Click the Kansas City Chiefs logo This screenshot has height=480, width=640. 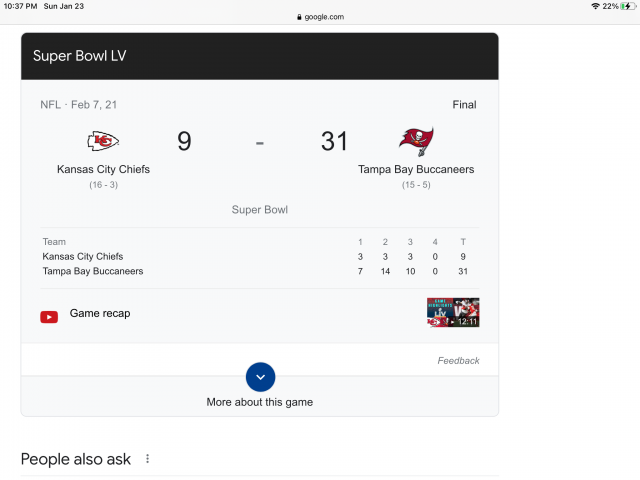103,142
